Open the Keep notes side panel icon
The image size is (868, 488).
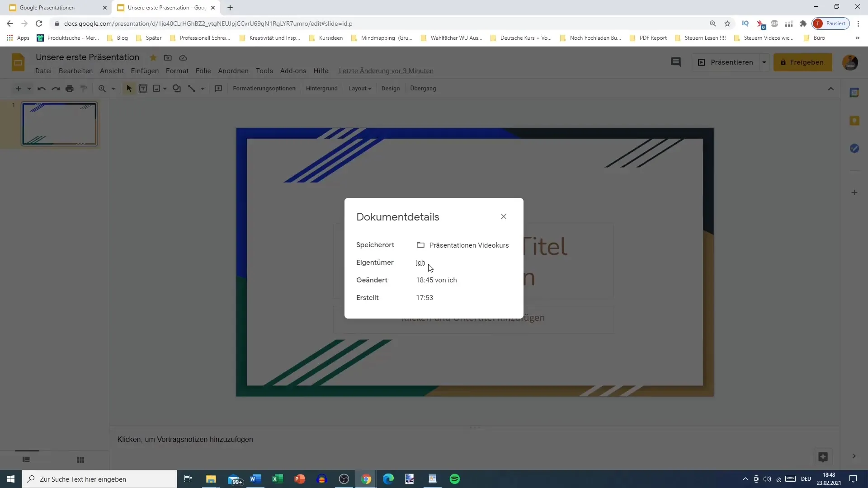click(x=854, y=121)
